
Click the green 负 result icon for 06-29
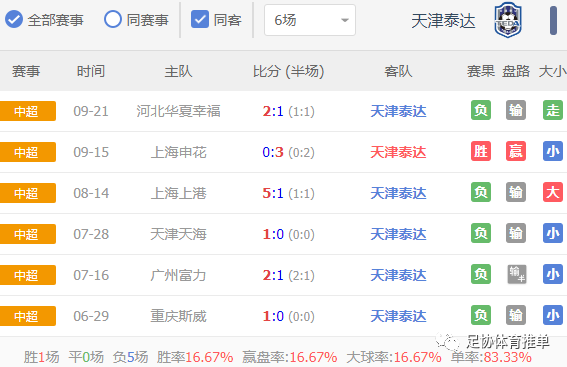point(481,315)
